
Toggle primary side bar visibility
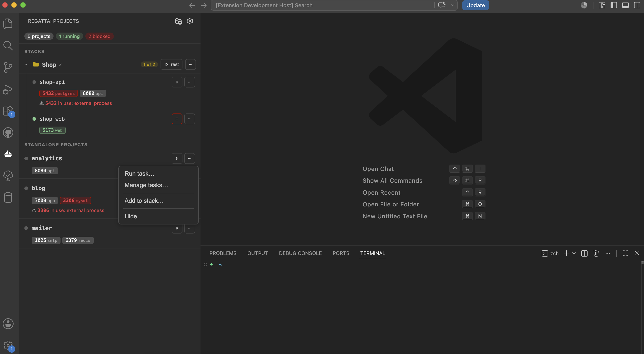pyautogui.click(x=614, y=5)
